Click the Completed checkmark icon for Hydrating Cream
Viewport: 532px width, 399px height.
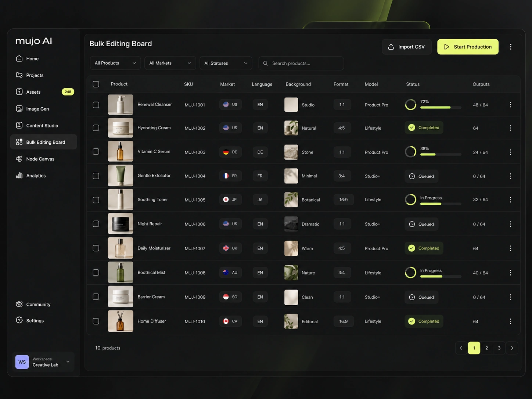pos(412,127)
